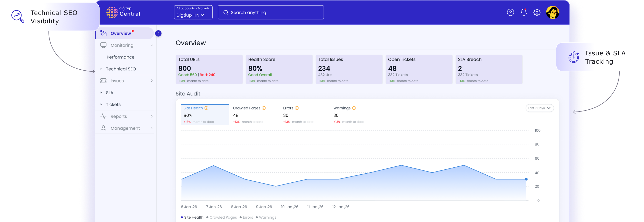This screenshot has width=644, height=222.
Task: Toggle Warnings series in chart legend
Action: (266, 217)
